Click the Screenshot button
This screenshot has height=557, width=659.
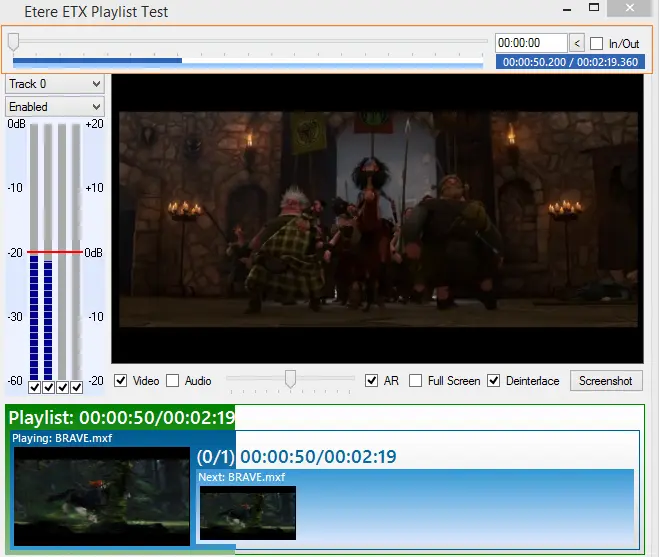point(605,381)
